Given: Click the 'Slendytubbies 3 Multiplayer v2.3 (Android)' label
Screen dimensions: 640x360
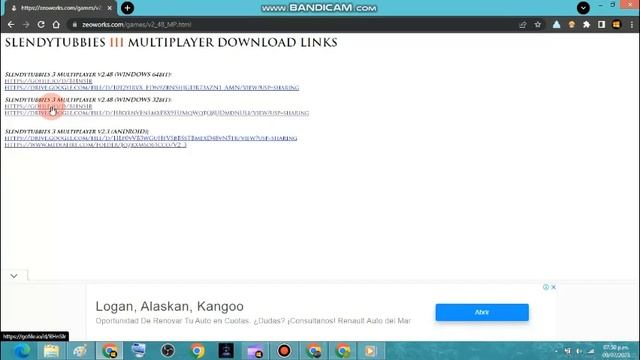Looking at the screenshot, I should click(76, 131).
